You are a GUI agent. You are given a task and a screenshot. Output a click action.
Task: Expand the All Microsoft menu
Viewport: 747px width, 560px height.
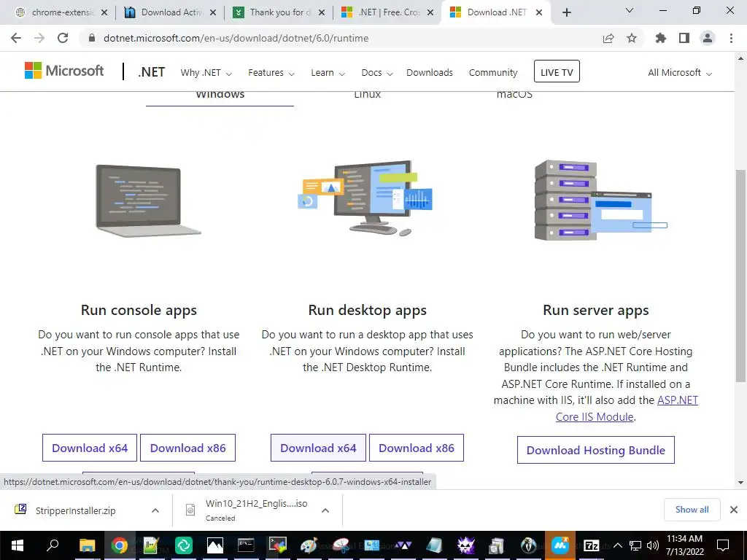tap(679, 73)
